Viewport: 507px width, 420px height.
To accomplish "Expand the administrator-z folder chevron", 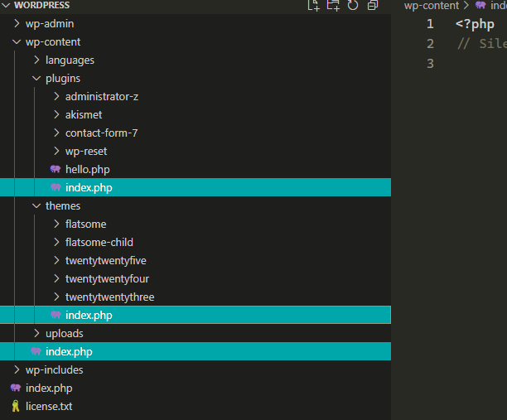I will pos(56,96).
